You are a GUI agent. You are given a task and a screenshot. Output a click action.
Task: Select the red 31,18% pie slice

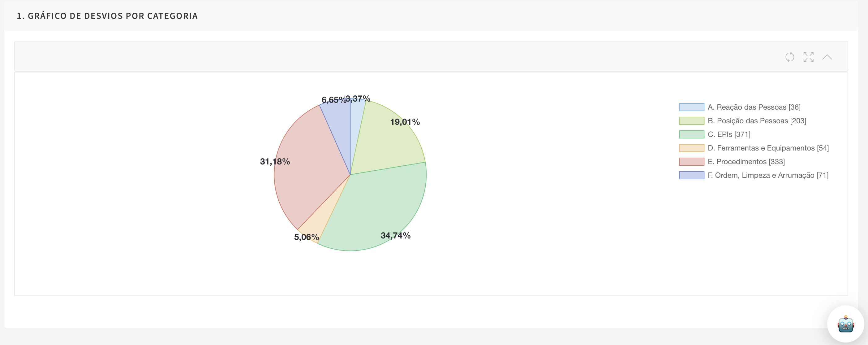(x=307, y=168)
